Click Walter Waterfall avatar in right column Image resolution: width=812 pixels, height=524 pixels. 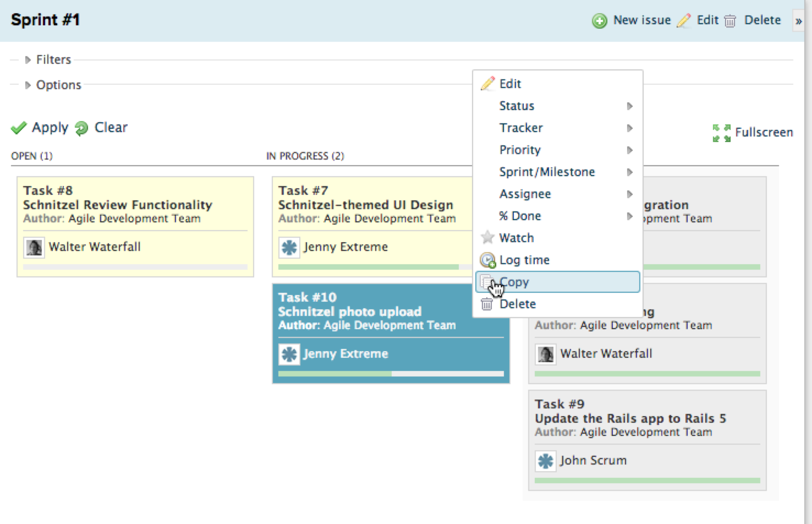tap(545, 354)
